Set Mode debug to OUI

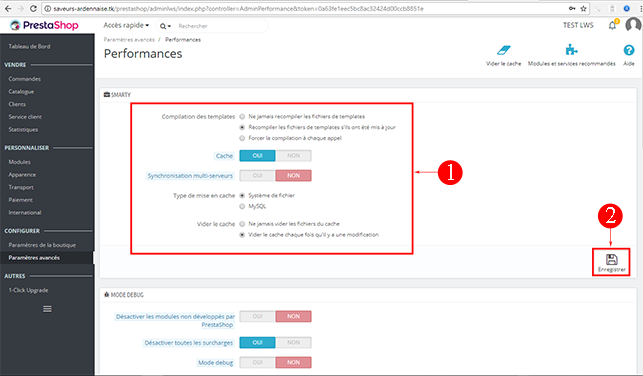(258, 362)
